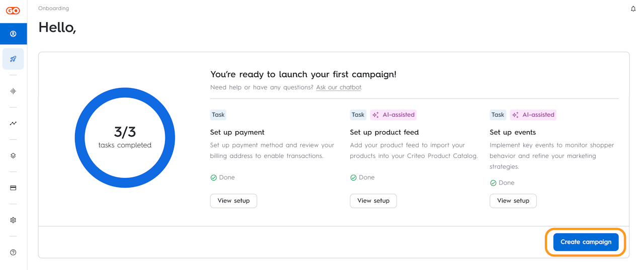Image resolution: width=644 pixels, height=270 pixels.
Task: Click the Criteo GO logo
Action: [13, 11]
